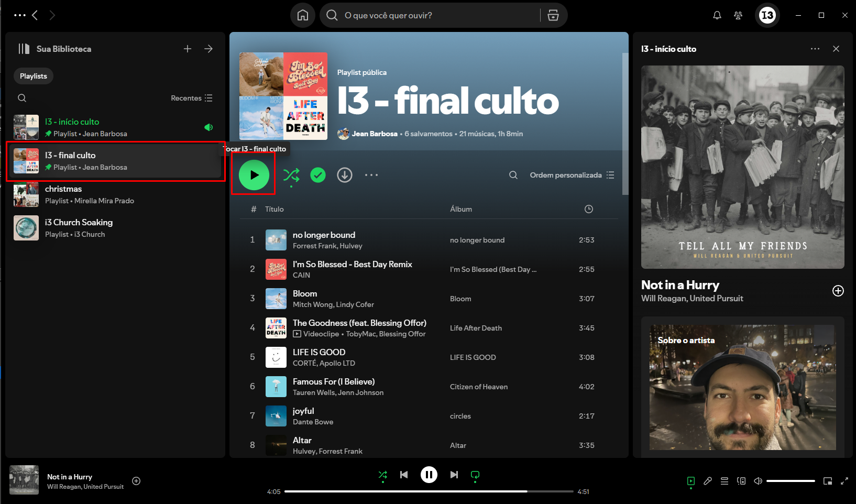Open notifications bell icon
The width and height of the screenshot is (856, 504).
pos(717,15)
